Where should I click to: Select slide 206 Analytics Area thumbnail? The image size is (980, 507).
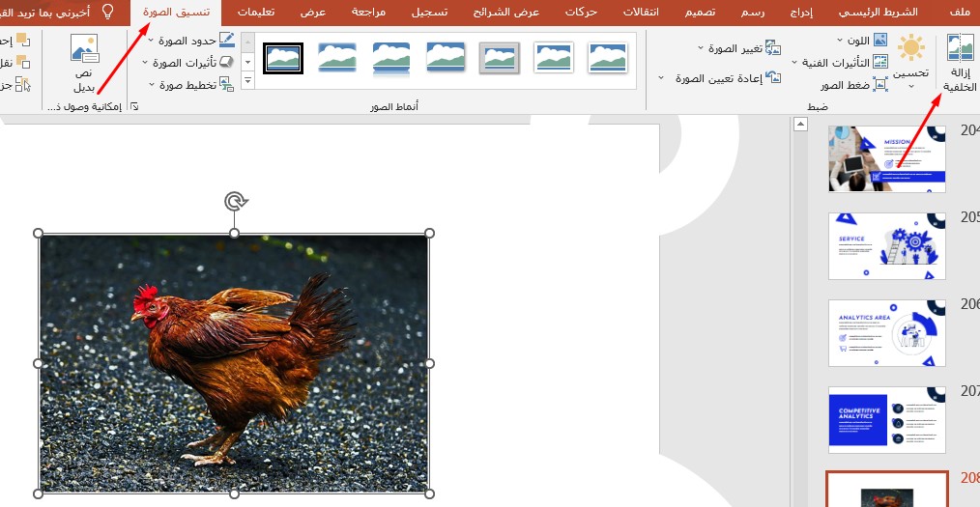[x=887, y=333]
